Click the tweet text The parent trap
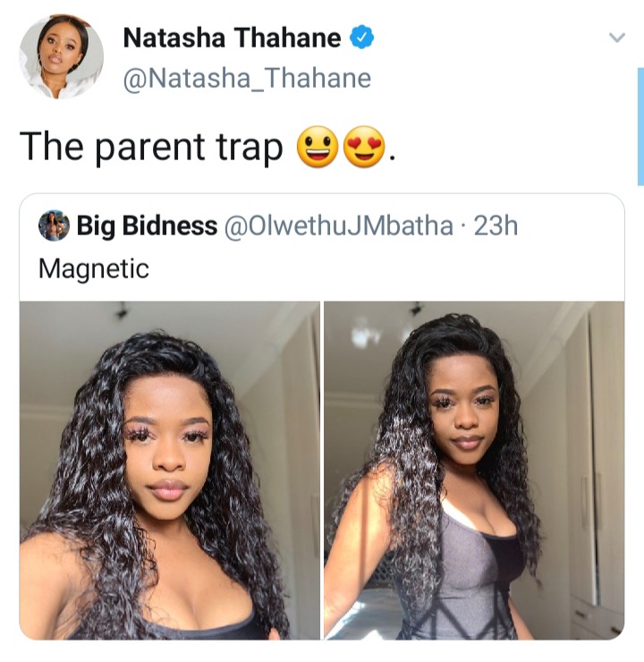Viewport: 644px width, 662px height. [x=151, y=147]
